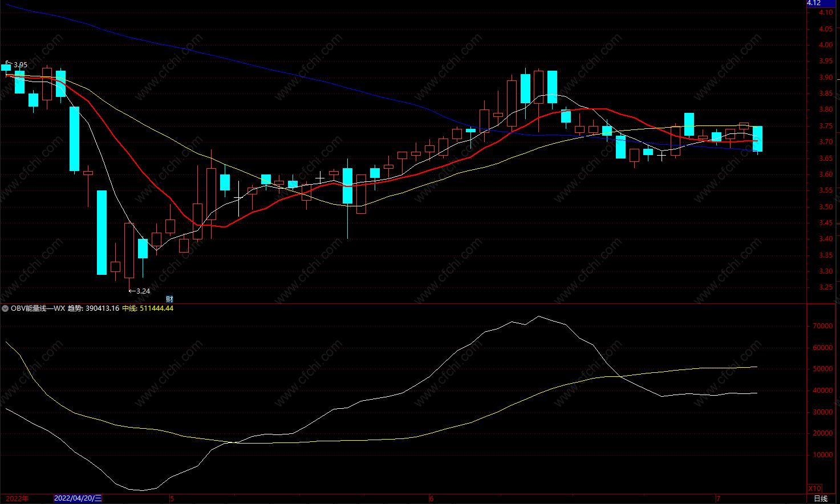This screenshot has height=504, width=840.
Task: Select the month 7 timeline marker
Action: click(719, 498)
